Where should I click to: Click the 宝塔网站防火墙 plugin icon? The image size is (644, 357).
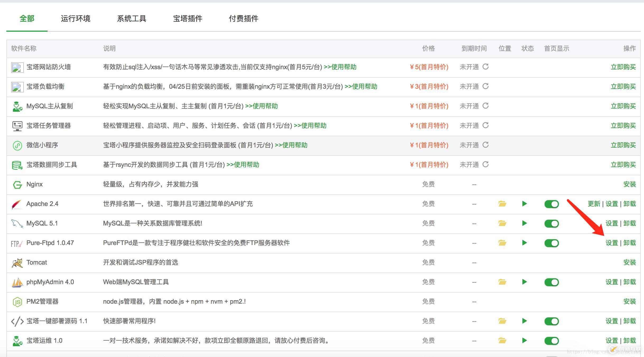click(17, 67)
